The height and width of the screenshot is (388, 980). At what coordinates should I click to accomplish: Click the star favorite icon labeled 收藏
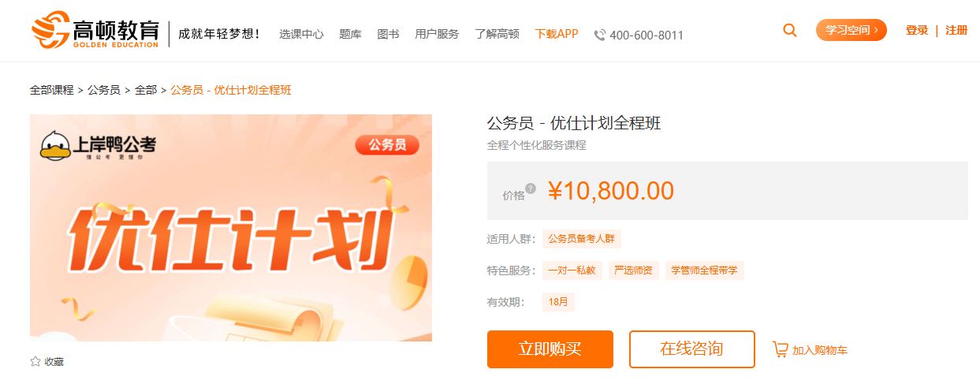[35, 361]
